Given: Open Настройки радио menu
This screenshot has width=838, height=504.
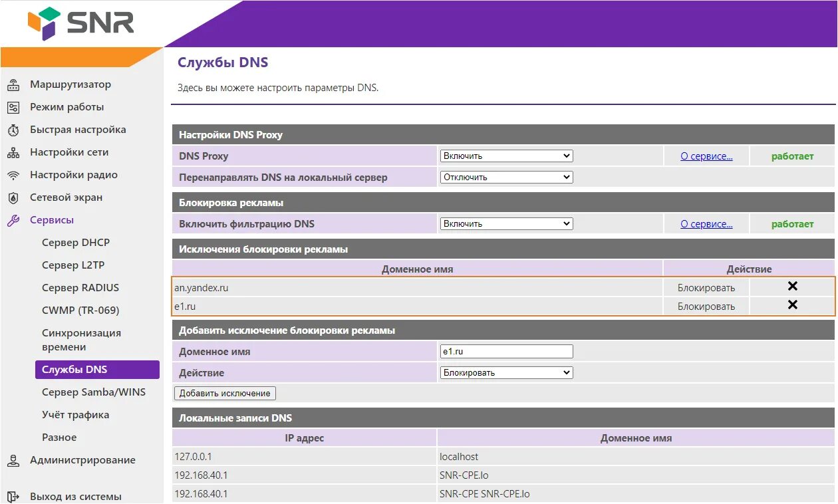Looking at the screenshot, I should [x=74, y=175].
